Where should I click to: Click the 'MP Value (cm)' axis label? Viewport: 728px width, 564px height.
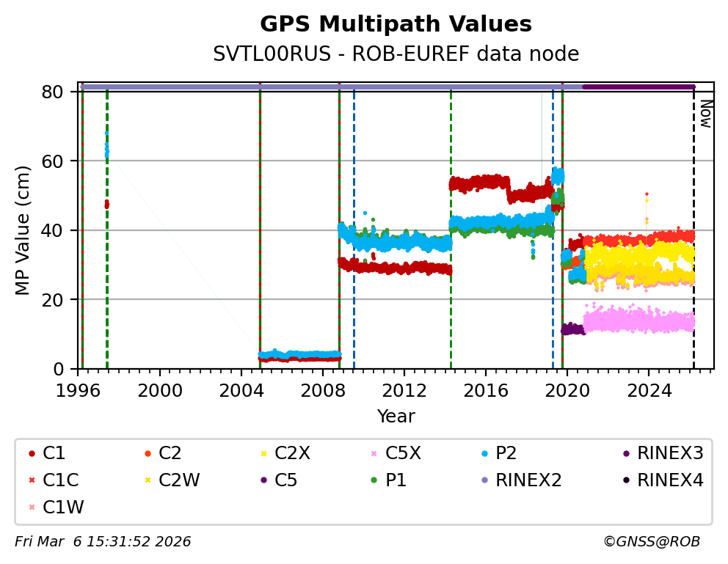[x=23, y=230]
